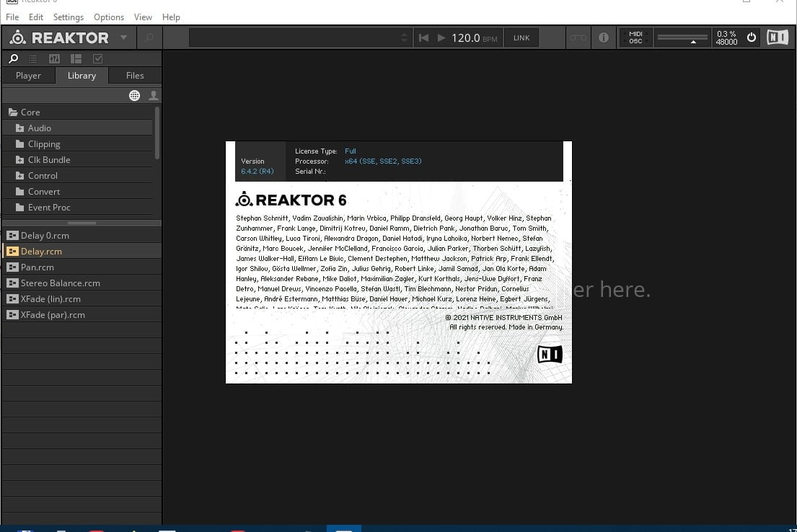Step snapshots with the up/down arrows
Screen dimensions: 797x532
pyautogui.click(x=405, y=37)
